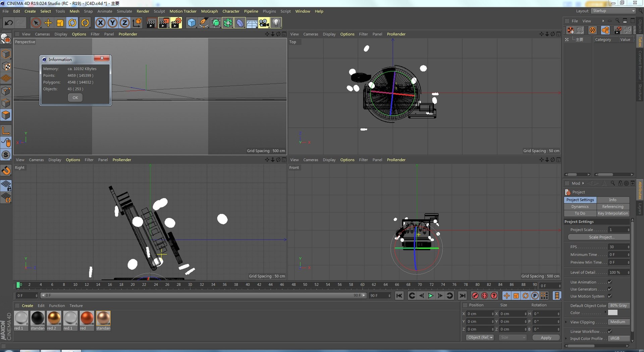Expand Input Color Profile disclosure triangle
644x352 pixels.
(x=566, y=339)
